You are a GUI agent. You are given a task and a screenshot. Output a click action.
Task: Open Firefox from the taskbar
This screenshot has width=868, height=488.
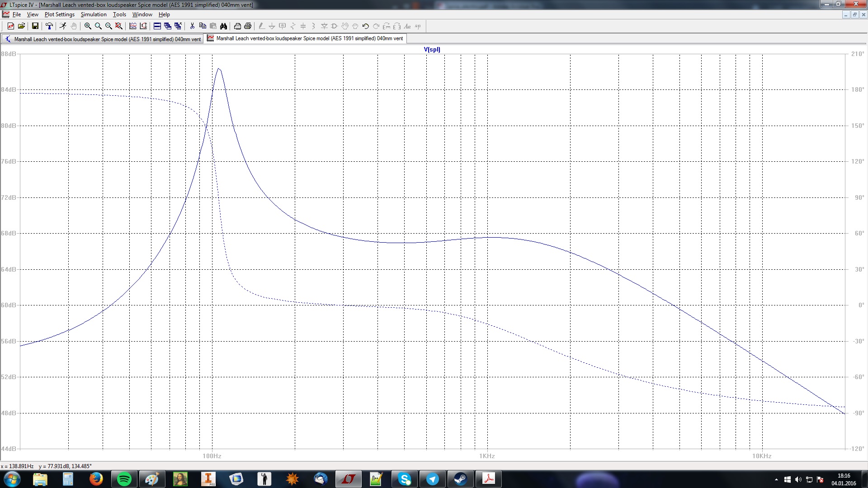pos(96,479)
